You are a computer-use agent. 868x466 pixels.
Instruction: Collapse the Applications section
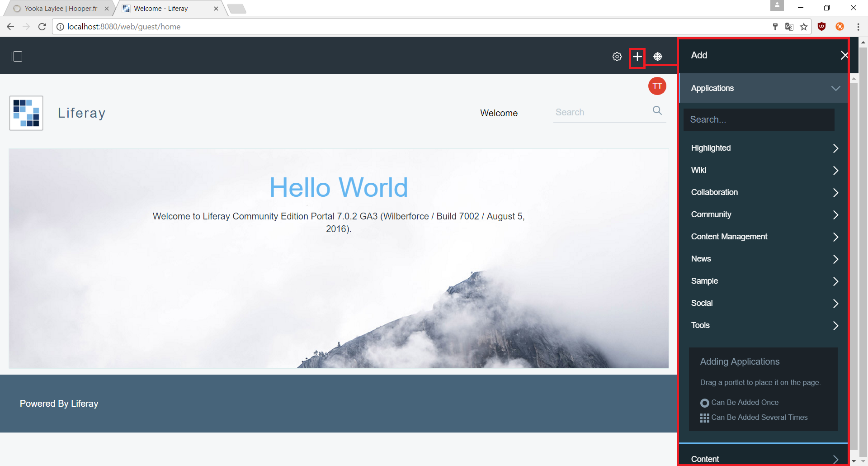click(835, 88)
